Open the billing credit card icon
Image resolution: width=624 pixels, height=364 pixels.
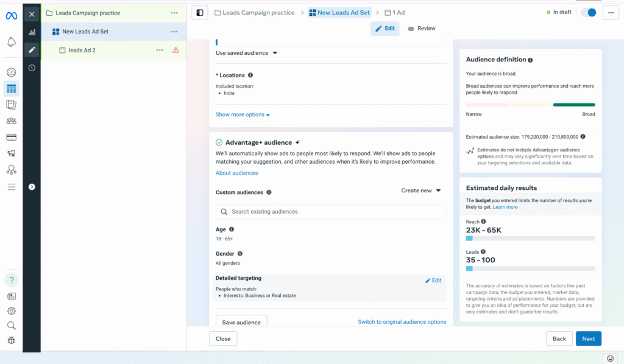11,138
